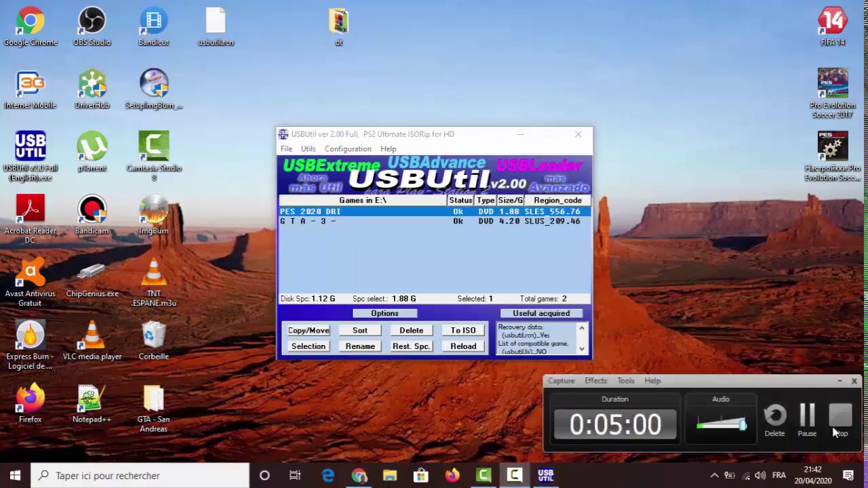
Task: Click the taskbar search box
Action: coord(140,476)
